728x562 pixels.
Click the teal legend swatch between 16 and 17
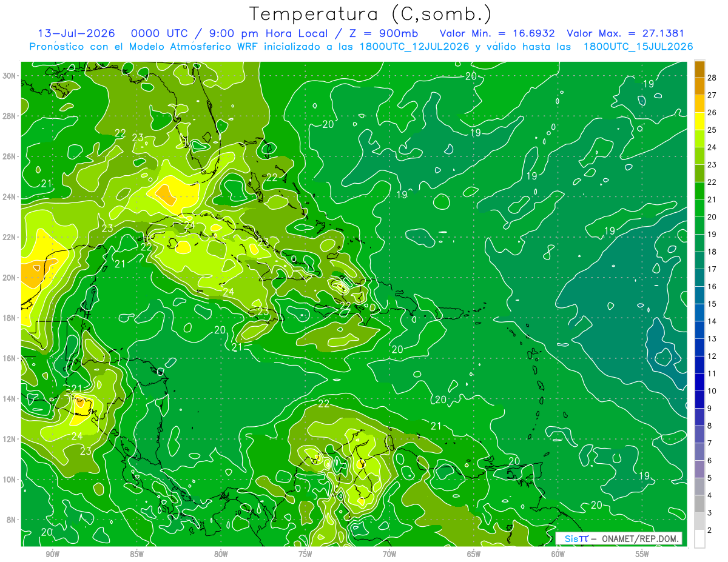(x=699, y=278)
